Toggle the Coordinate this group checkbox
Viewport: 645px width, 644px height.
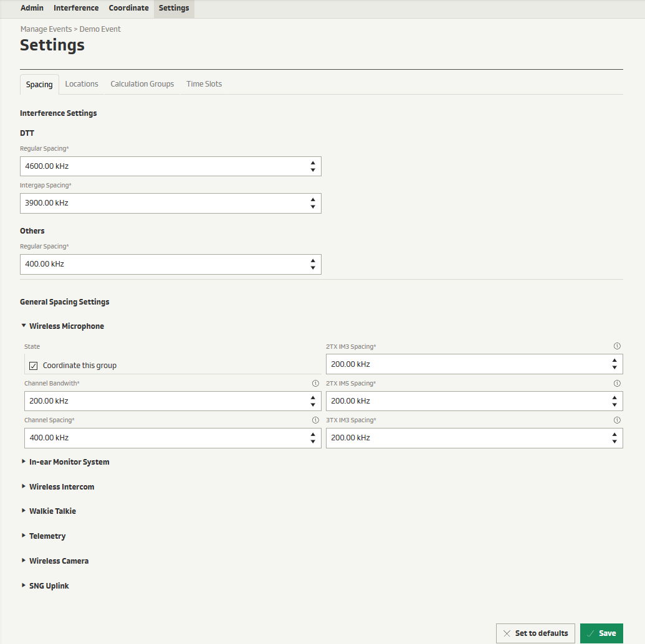tap(34, 366)
